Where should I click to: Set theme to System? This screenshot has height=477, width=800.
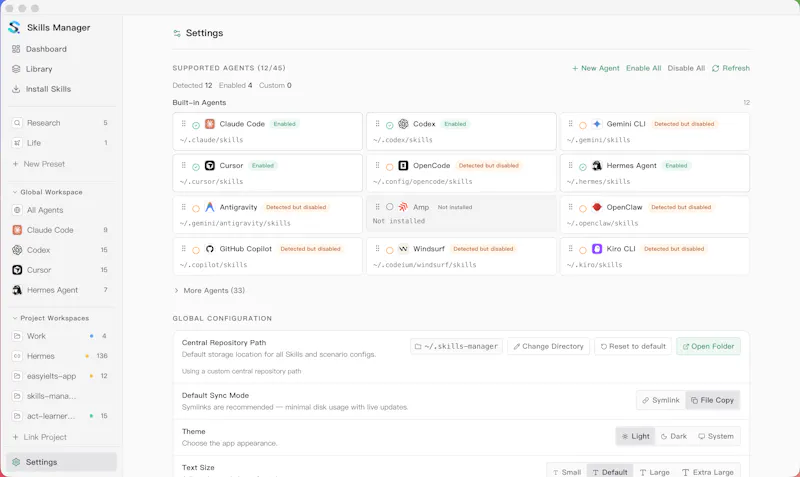tap(716, 437)
